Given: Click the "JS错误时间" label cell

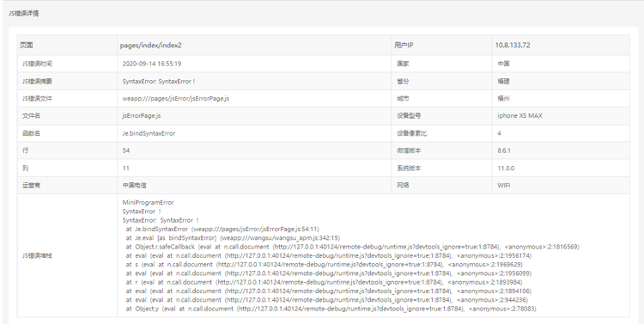Looking at the screenshot, I should (67, 64).
